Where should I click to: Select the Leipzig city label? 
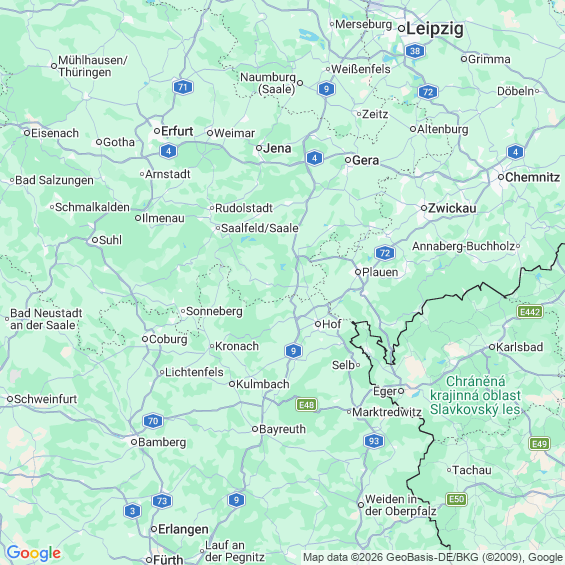(x=435, y=29)
